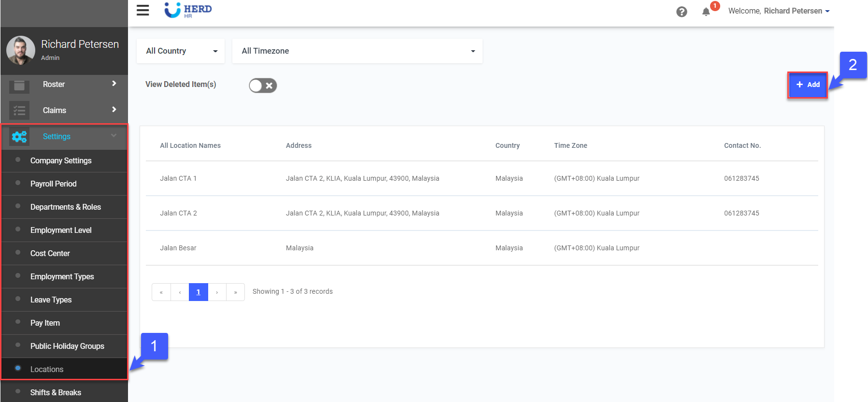This screenshot has height=402, width=868.
Task: Go to pagination page 1
Action: 198,292
